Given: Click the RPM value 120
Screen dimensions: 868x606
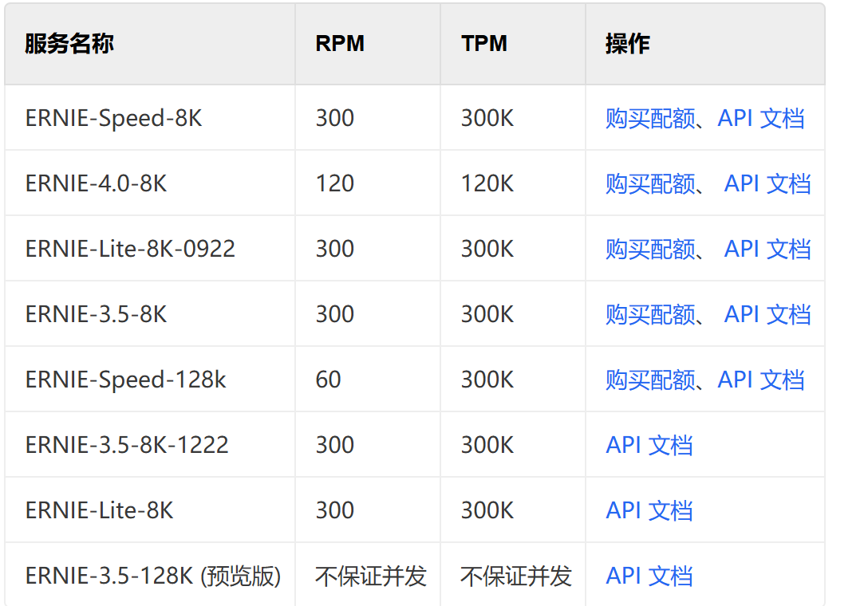Looking at the screenshot, I should pyautogui.click(x=335, y=183).
